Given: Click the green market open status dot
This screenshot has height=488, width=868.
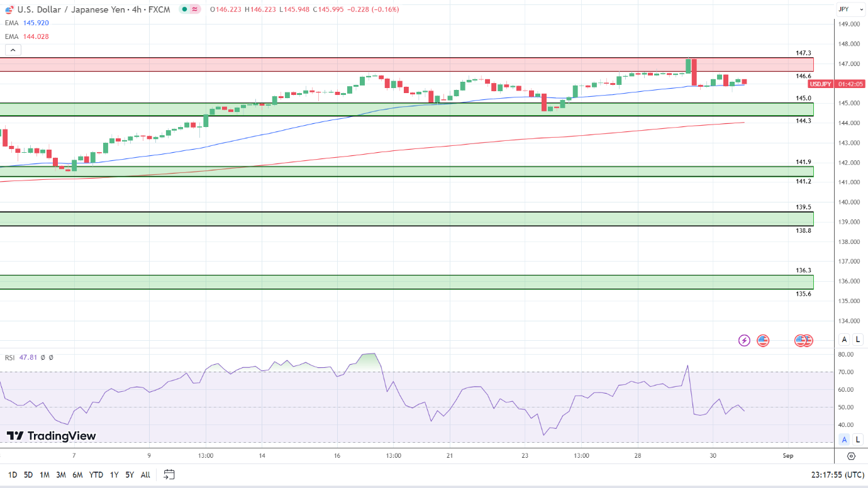Looking at the screenshot, I should 184,9.
